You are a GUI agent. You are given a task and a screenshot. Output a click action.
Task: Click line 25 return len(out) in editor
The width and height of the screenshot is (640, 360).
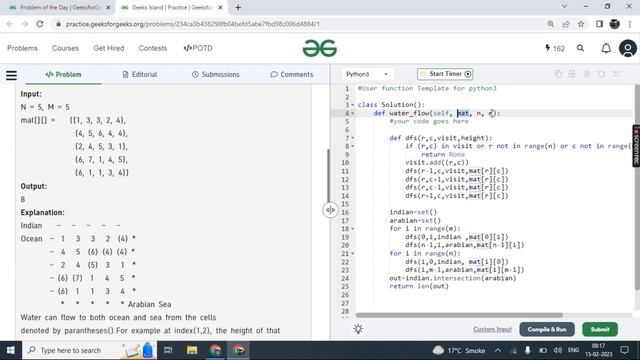pyautogui.click(x=419, y=286)
